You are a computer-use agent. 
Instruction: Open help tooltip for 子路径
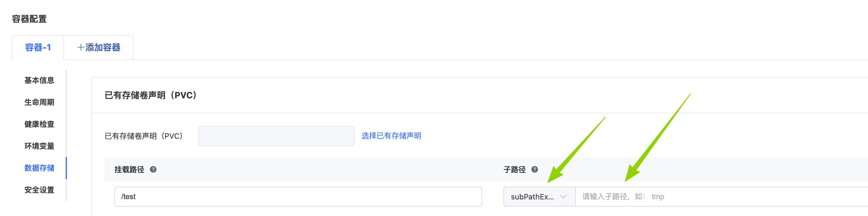[x=534, y=169]
